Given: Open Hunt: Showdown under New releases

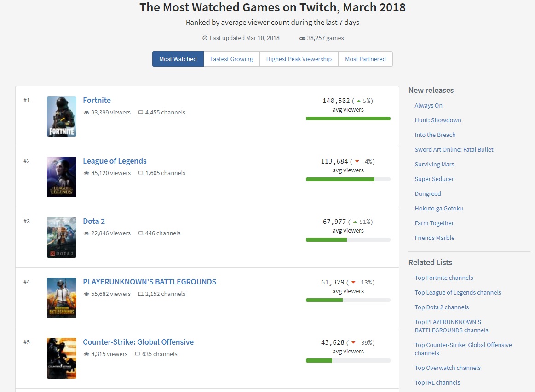Looking at the screenshot, I should point(438,120).
